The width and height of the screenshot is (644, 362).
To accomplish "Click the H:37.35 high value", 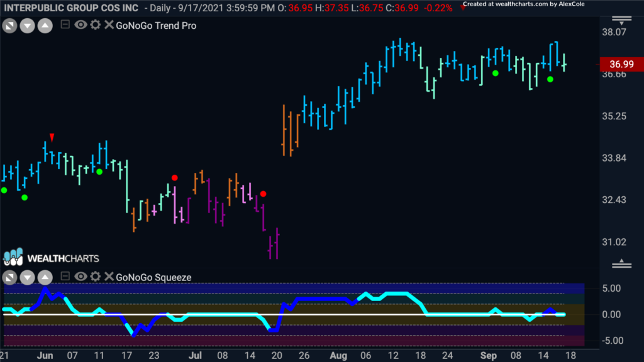I will click(332, 8).
